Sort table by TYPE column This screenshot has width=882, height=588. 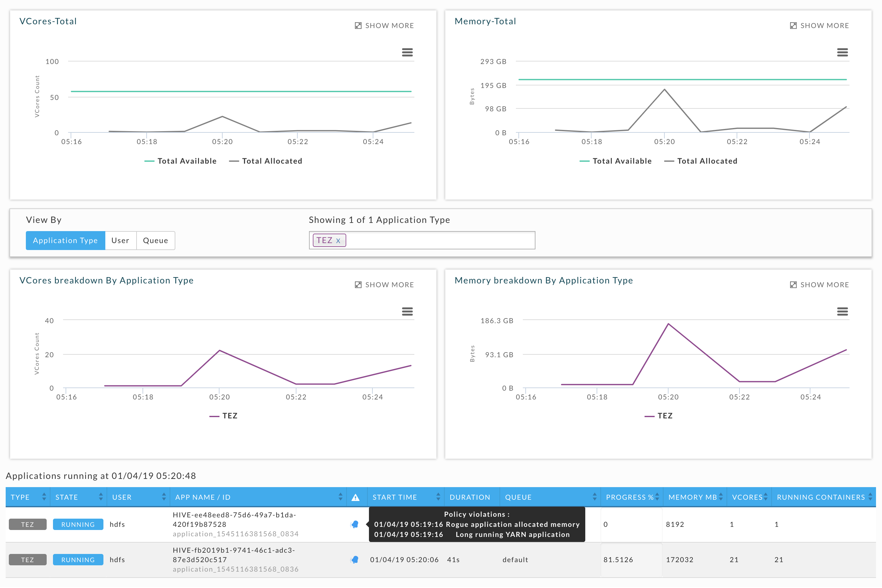pos(28,497)
